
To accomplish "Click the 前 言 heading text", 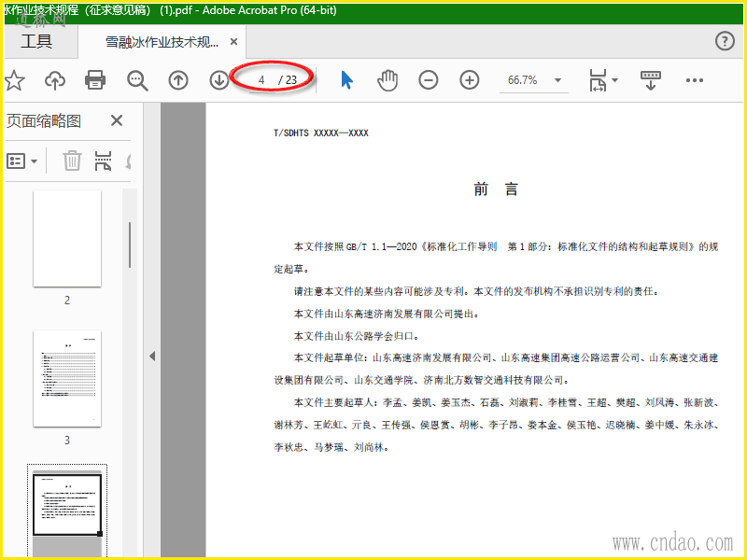I will pos(496,189).
